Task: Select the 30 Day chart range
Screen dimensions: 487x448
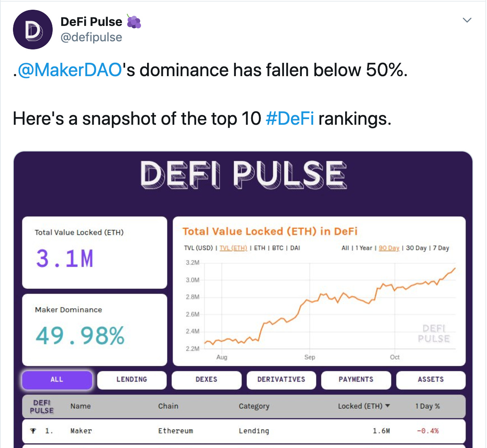Action: [x=416, y=248]
